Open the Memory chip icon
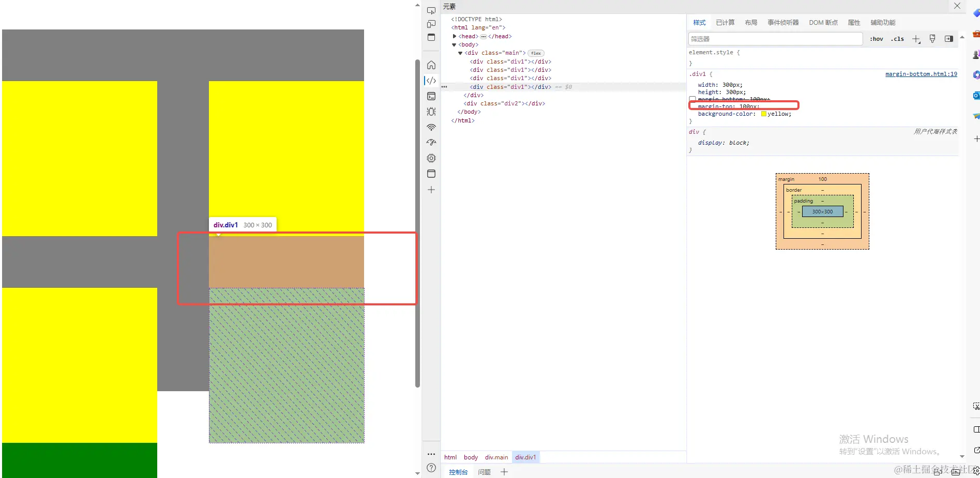 (431, 158)
